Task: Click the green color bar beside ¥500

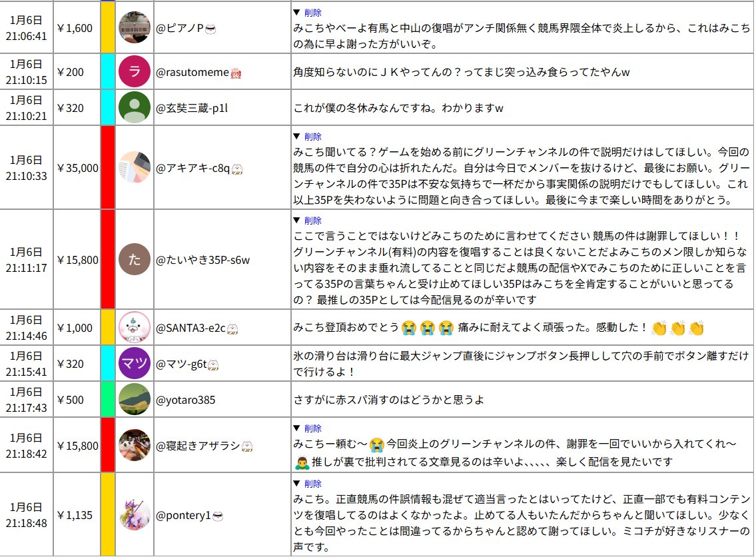Action: coord(108,400)
